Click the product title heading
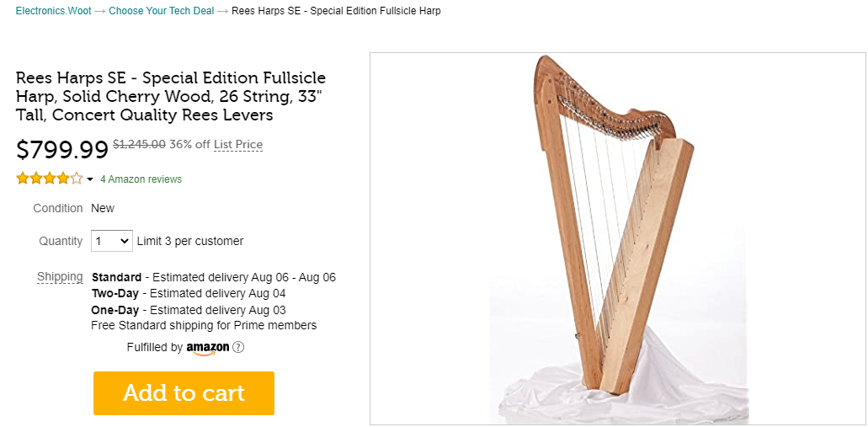The height and width of the screenshot is (427, 868). point(171,96)
